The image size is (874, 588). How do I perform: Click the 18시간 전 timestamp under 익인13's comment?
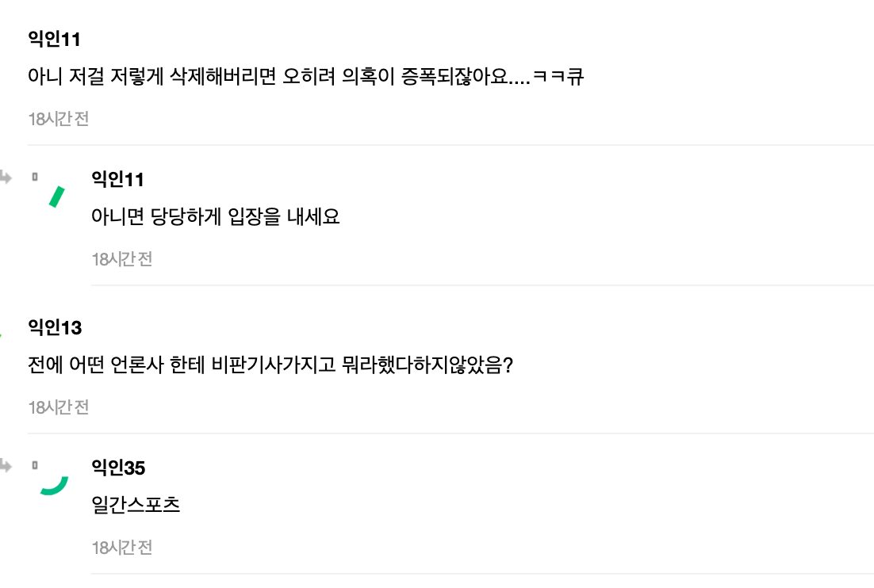coord(59,407)
